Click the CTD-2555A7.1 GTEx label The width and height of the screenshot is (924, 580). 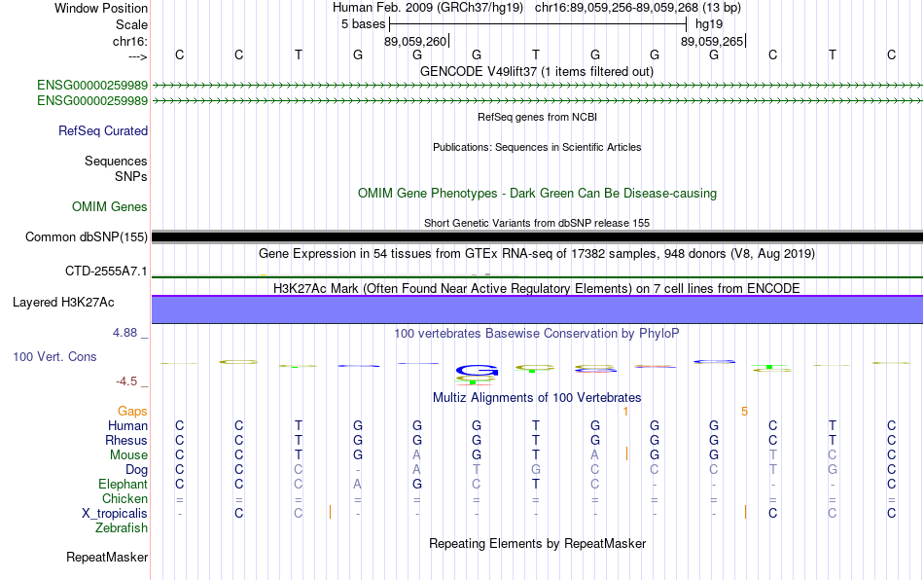[106, 272]
